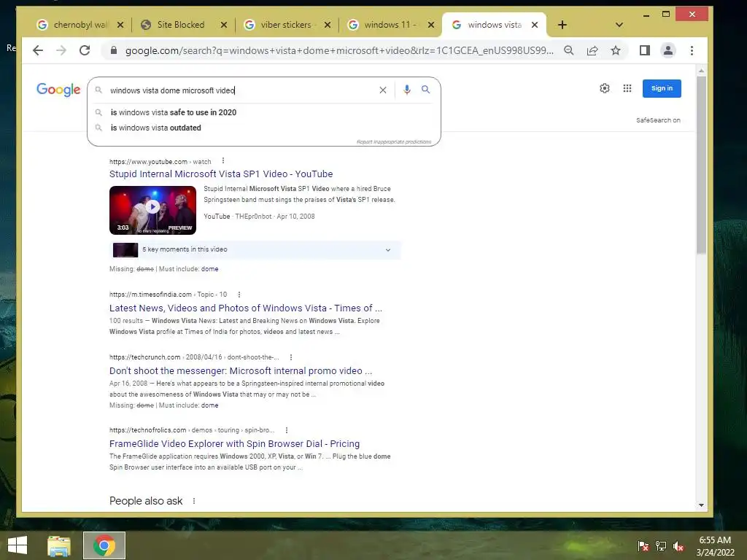Click the page scrollbar down arrow
This screenshot has height=560, width=747.
click(701, 505)
